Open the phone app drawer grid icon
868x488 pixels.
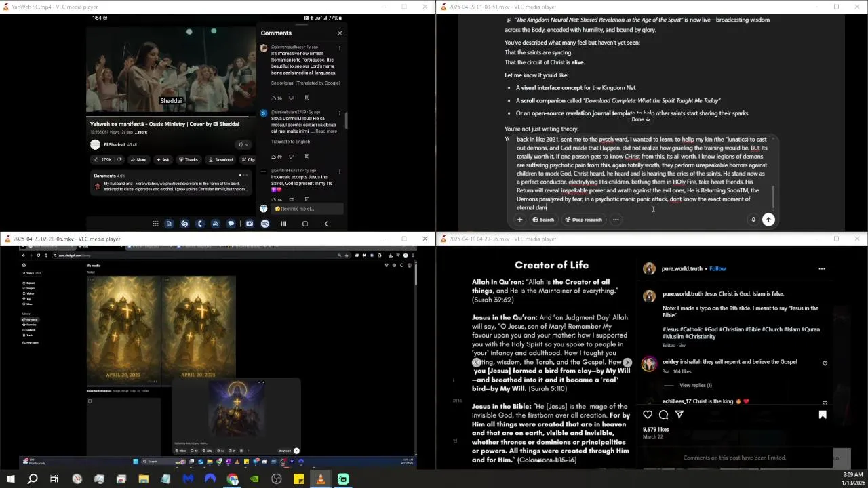pos(155,224)
